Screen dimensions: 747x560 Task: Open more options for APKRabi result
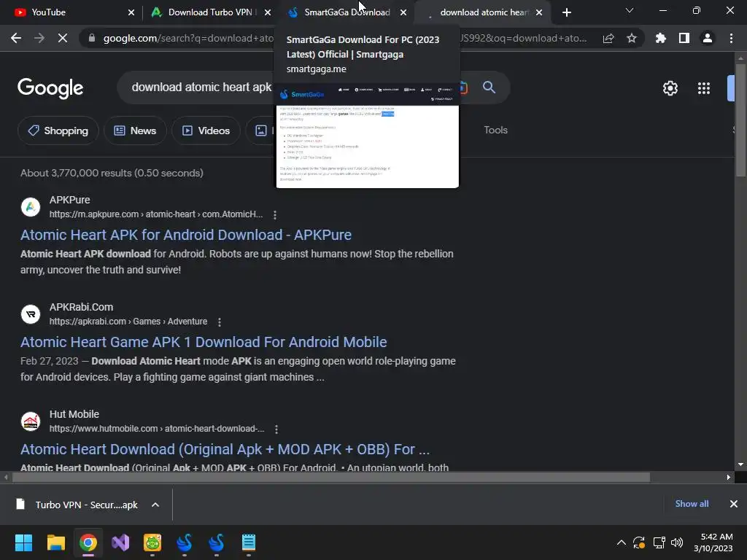click(x=219, y=322)
